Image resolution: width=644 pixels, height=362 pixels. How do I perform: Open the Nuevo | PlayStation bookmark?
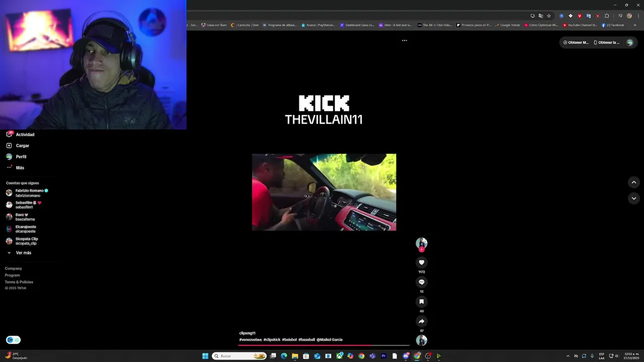click(318, 25)
